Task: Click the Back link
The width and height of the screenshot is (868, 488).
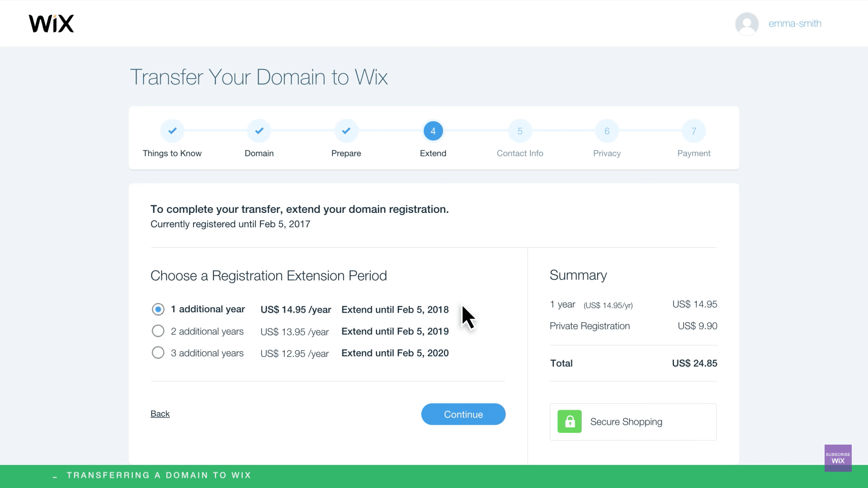Action: 160,413
